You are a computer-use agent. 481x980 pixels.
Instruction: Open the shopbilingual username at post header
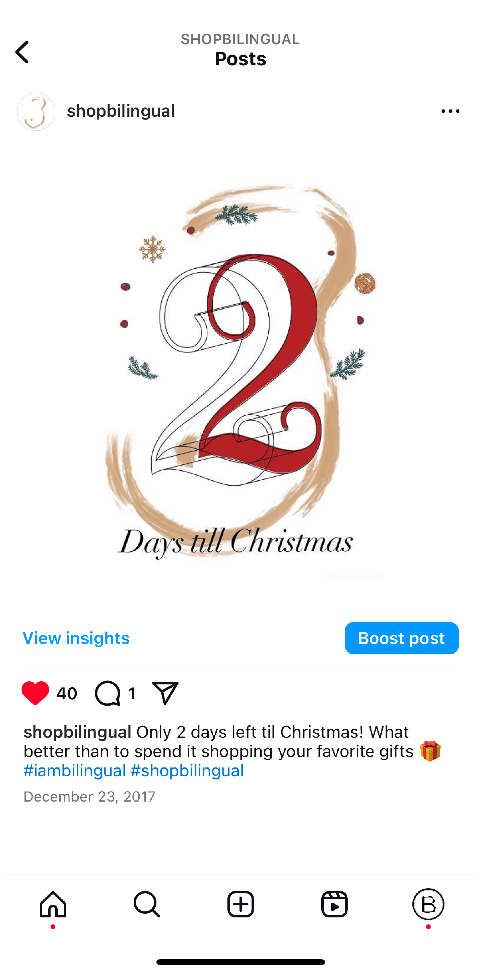pos(121,111)
